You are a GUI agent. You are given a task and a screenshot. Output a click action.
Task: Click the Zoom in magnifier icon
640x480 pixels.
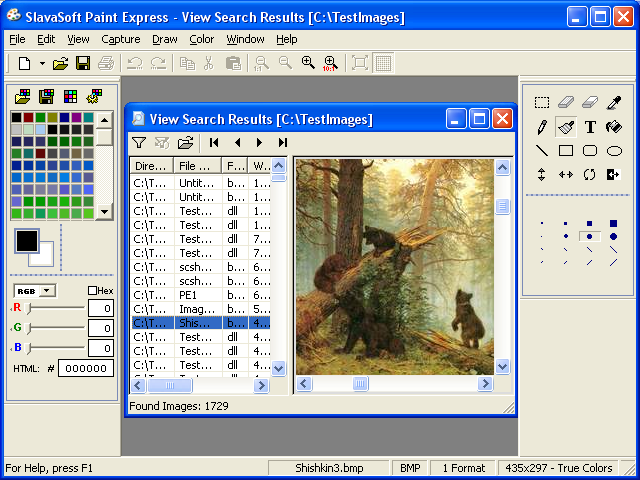[x=308, y=62]
